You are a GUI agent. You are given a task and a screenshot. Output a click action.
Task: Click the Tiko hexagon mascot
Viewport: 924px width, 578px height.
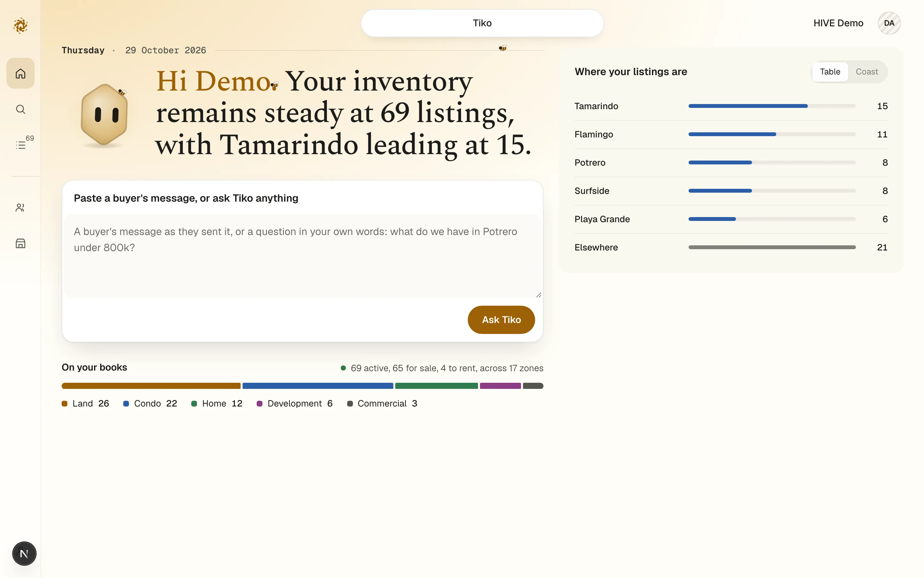coord(104,115)
